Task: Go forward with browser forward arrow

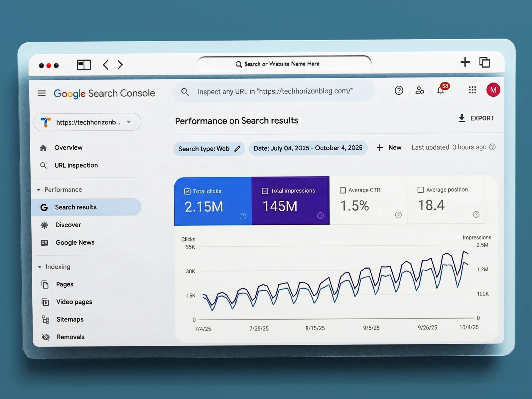Action: [x=120, y=65]
